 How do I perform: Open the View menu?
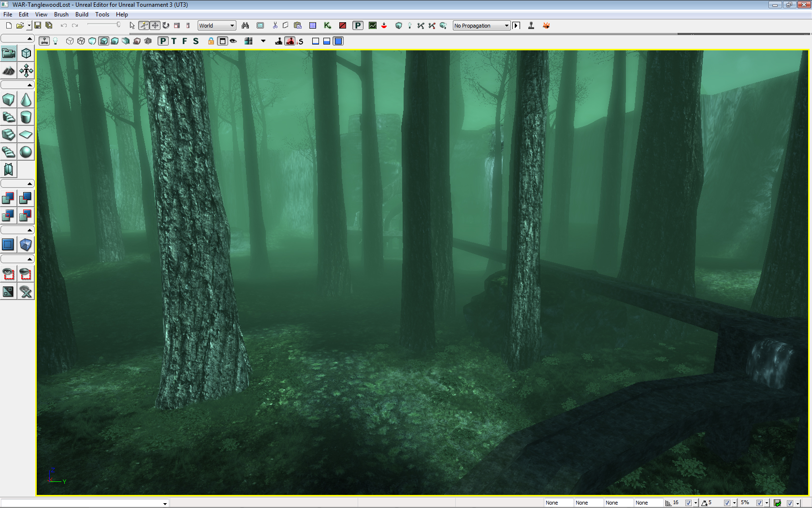point(41,15)
